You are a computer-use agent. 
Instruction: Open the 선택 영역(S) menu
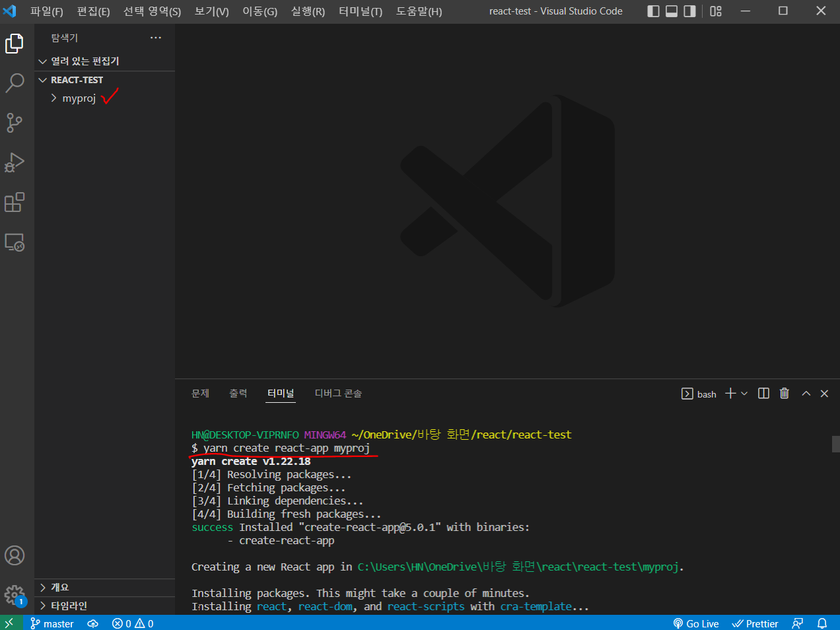[152, 11]
